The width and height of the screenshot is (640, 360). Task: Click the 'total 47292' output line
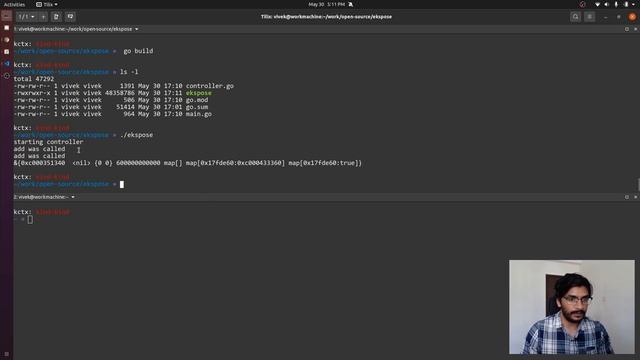point(34,79)
